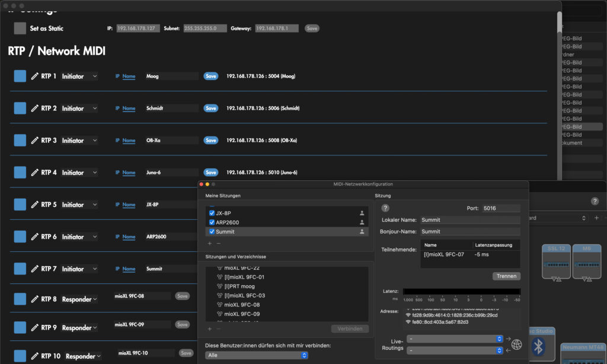Open the RTP 4 Initiator mode dropdown

[79, 173]
